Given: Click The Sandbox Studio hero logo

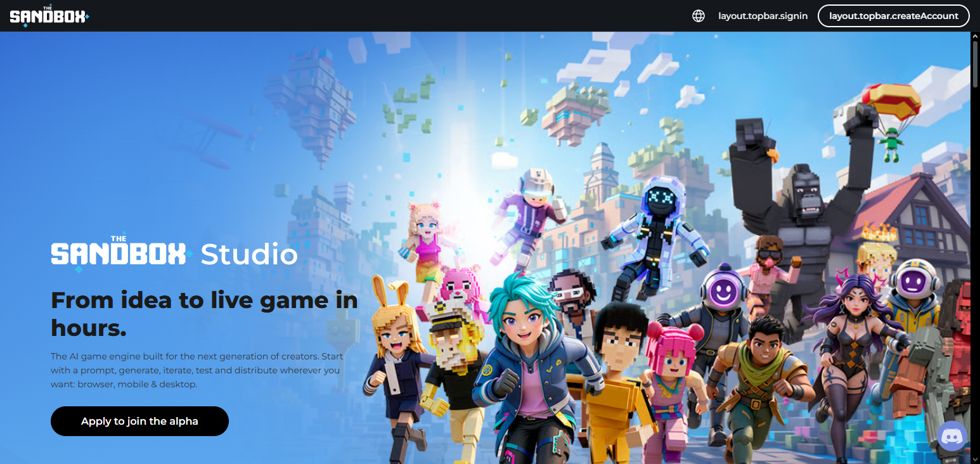Looking at the screenshot, I should click(x=174, y=254).
